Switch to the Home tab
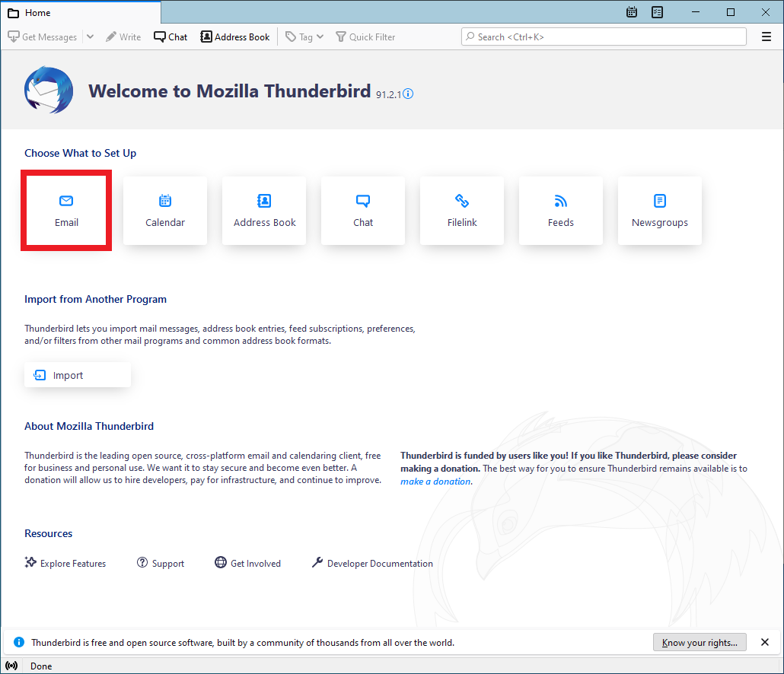This screenshot has height=674, width=784. pos(81,12)
